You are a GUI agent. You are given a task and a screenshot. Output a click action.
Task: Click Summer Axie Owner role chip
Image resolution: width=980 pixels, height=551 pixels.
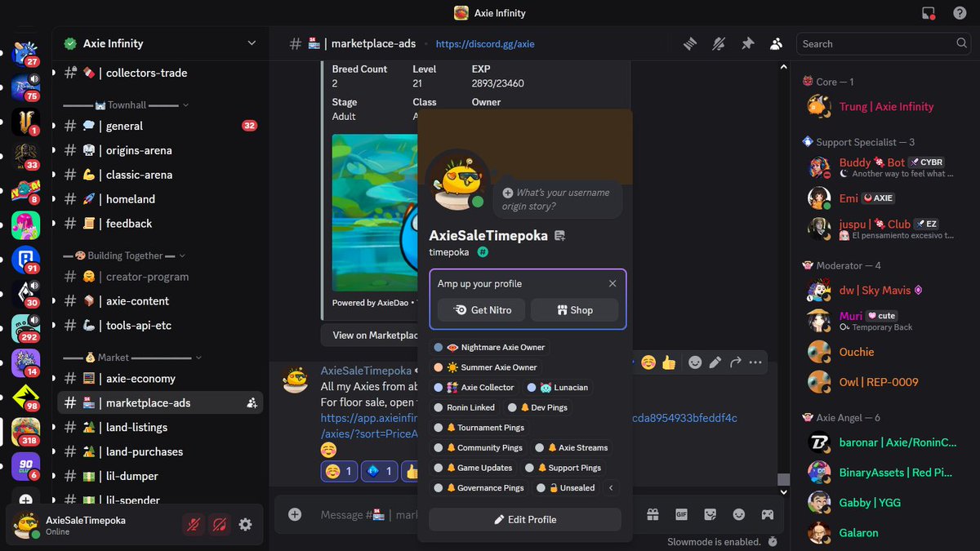[486, 367]
